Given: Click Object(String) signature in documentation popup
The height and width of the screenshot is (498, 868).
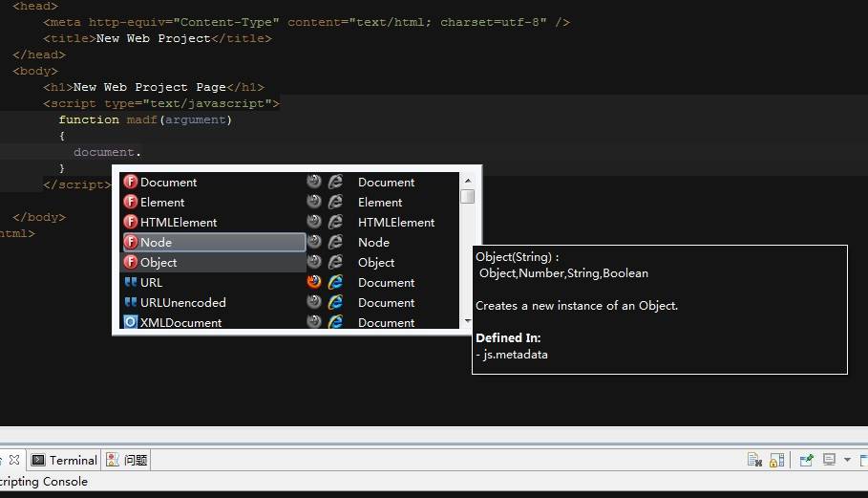Looking at the screenshot, I should click(517, 257).
